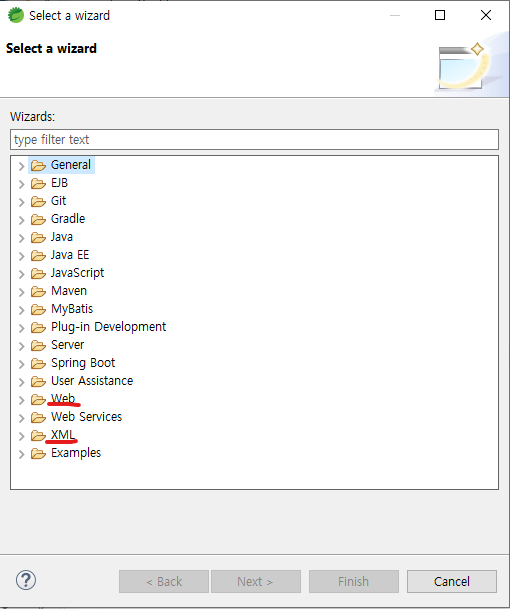
Task: Expand the Web category
Action: point(21,400)
